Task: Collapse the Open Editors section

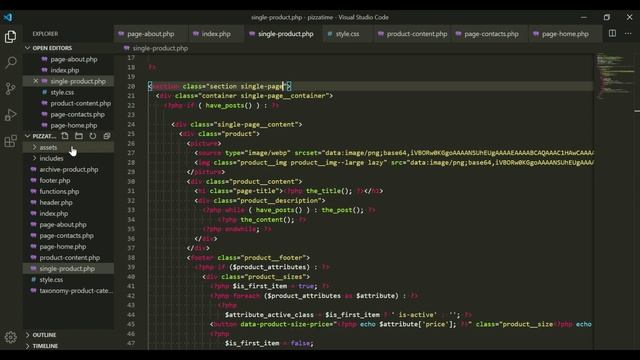Action: [x=68, y=48]
